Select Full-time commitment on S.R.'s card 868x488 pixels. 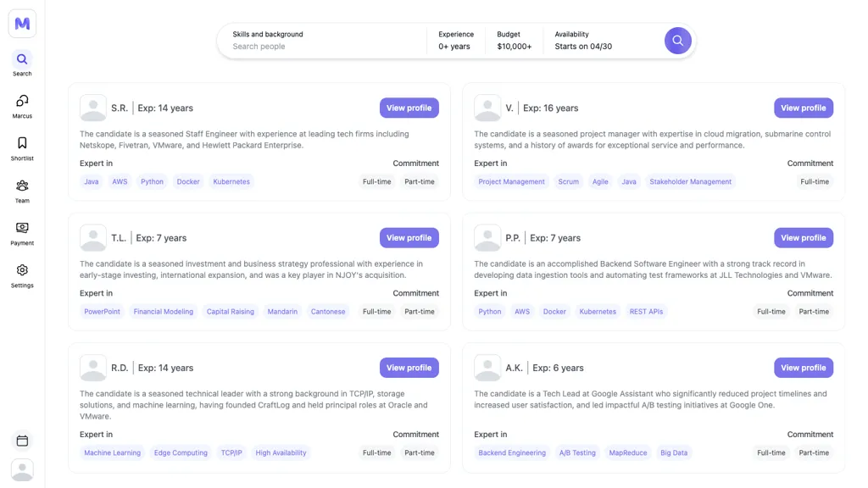coord(376,181)
